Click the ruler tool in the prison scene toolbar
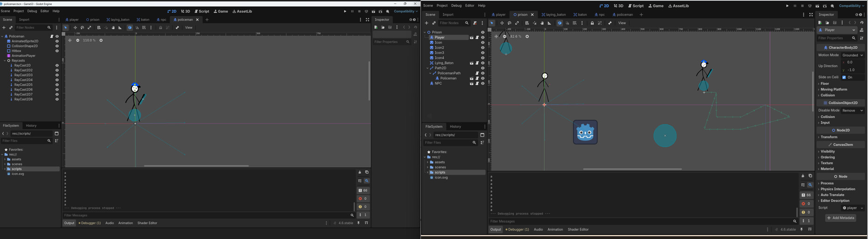868x239 pixels. [549, 23]
